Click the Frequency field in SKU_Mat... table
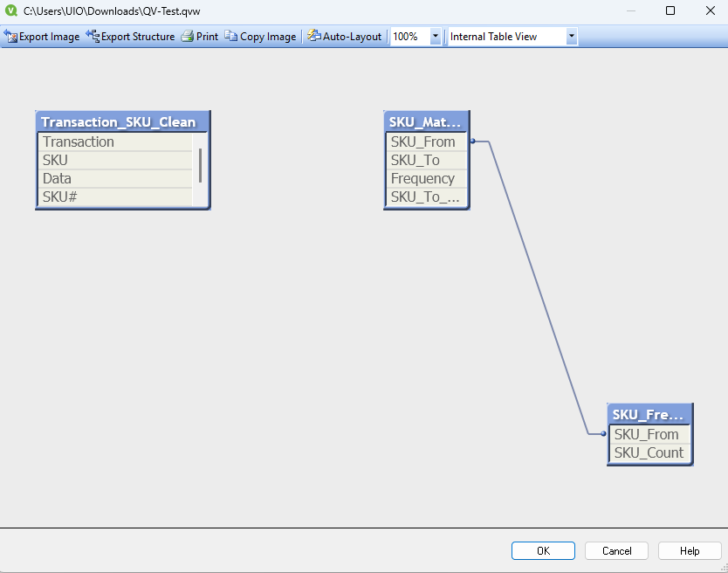Image resolution: width=728 pixels, height=573 pixels. [x=426, y=178]
